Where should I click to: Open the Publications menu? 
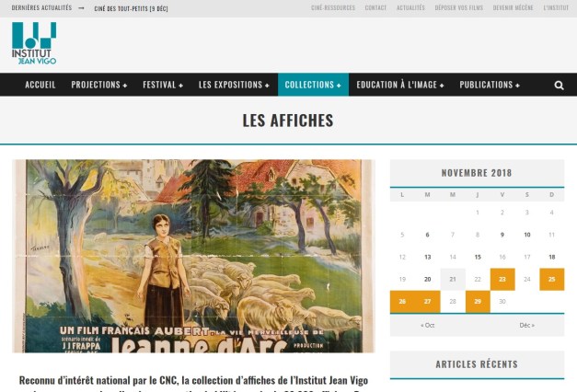click(x=490, y=85)
